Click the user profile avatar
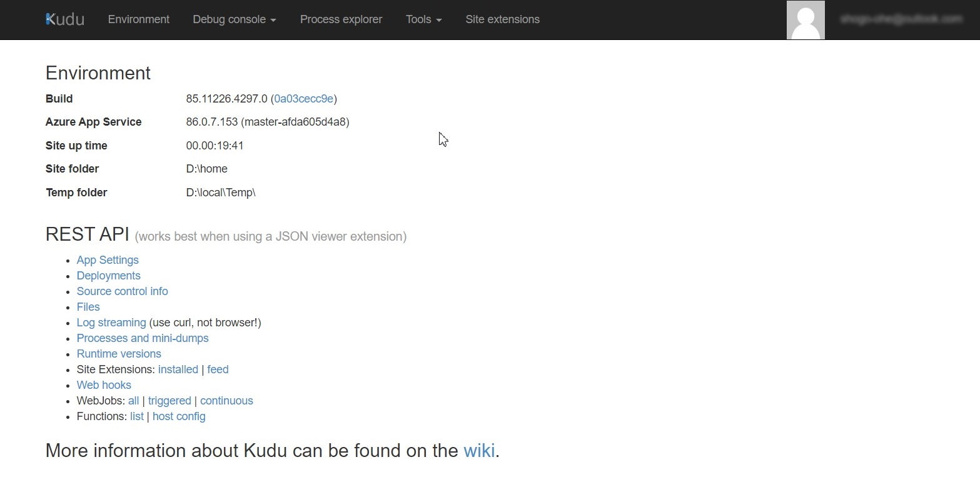 [806, 19]
